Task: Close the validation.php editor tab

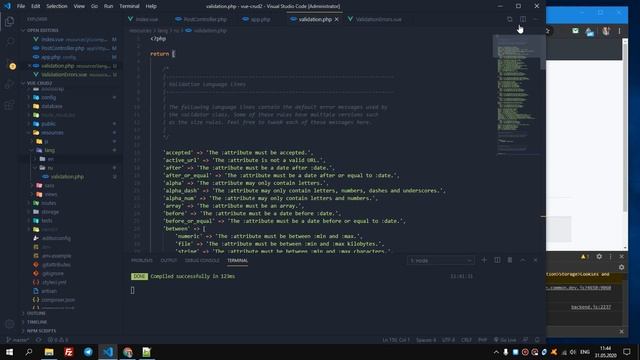Action: (337, 19)
